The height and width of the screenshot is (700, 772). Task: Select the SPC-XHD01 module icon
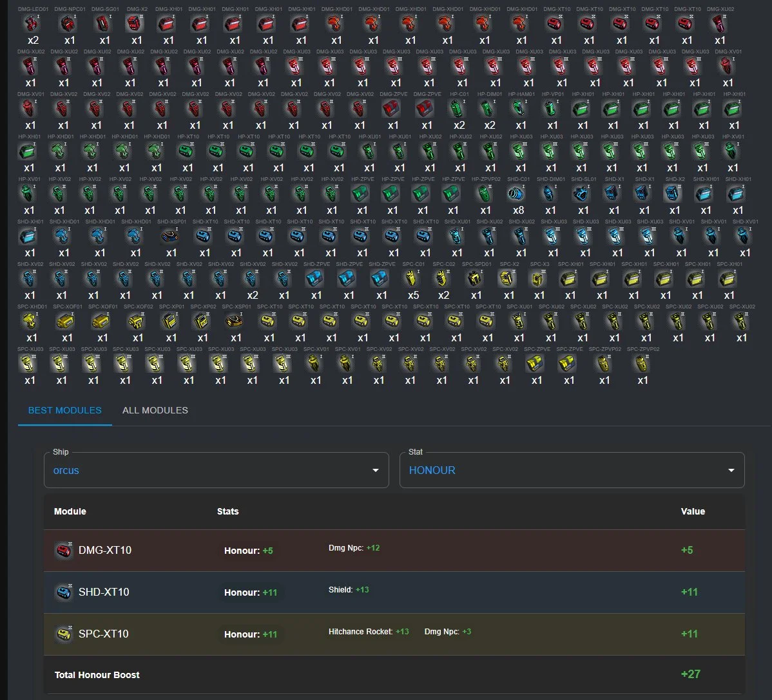pos(32,321)
